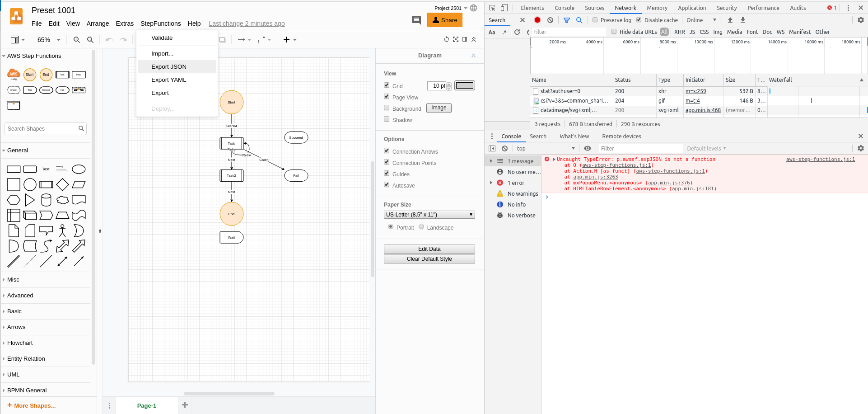Disable the Connection Arrows checkbox

[x=387, y=151]
